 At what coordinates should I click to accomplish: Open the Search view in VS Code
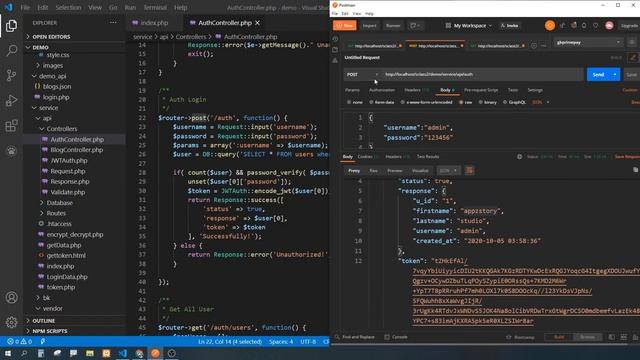pyautogui.click(x=11, y=51)
